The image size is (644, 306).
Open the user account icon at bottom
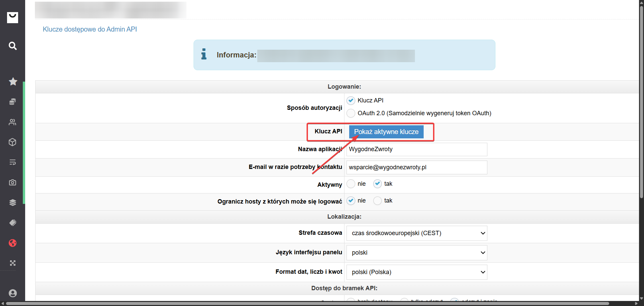point(12,293)
